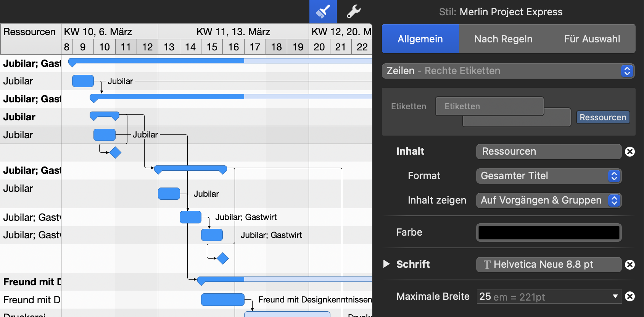
Task: Click the milestone diamond below Gastwirt tasks
Action: (223, 259)
